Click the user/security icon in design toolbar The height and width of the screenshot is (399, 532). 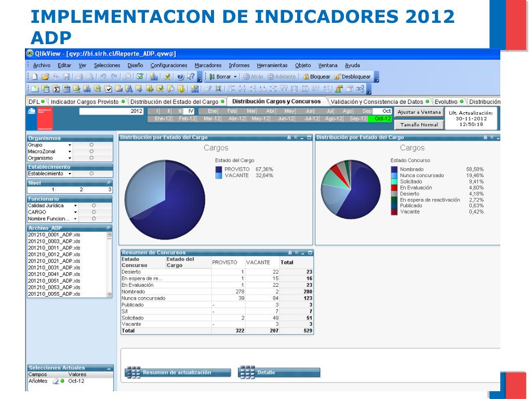[x=339, y=89]
